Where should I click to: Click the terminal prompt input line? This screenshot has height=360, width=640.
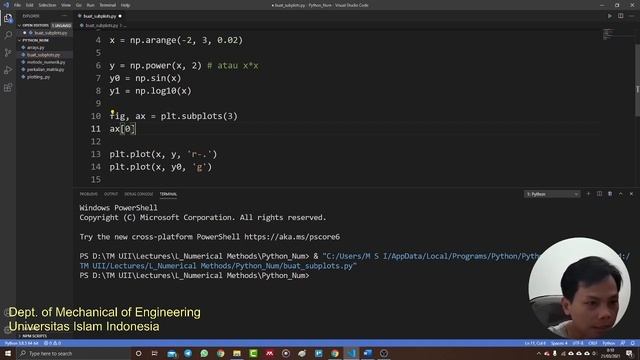(194, 276)
